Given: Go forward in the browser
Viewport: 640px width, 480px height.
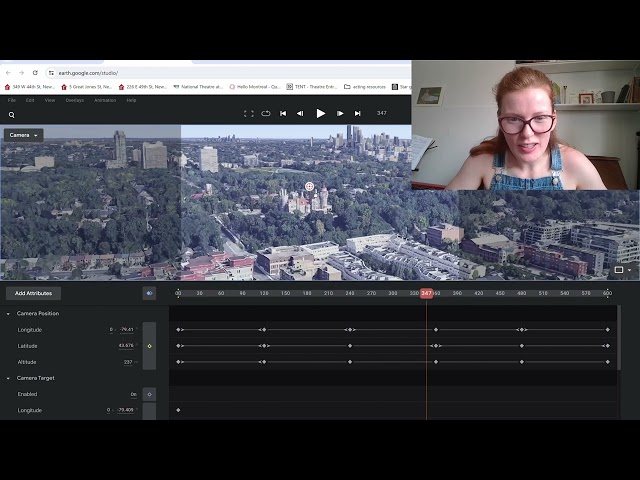Looking at the screenshot, I should pyautogui.click(x=22, y=73).
